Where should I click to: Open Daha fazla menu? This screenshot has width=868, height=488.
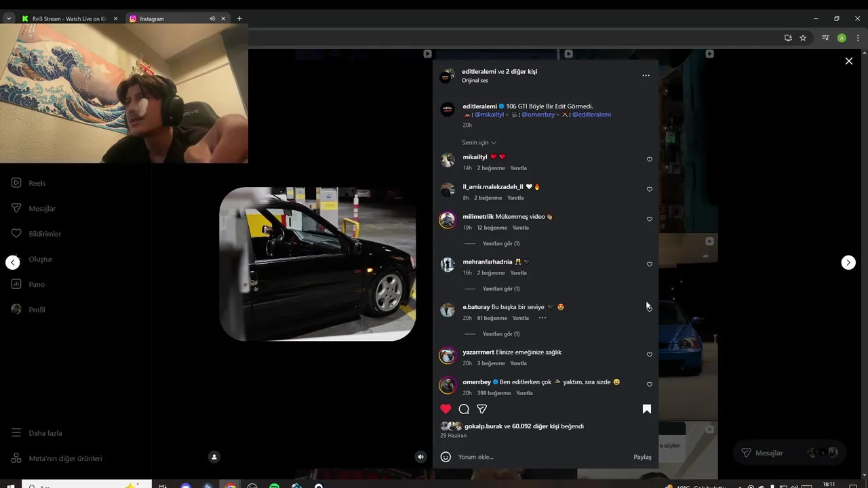(x=37, y=433)
